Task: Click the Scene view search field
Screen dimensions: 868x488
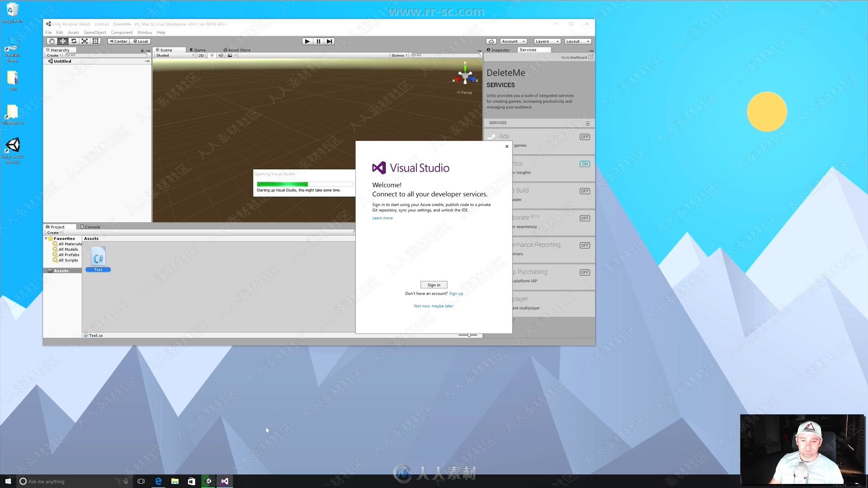Action: coord(445,56)
